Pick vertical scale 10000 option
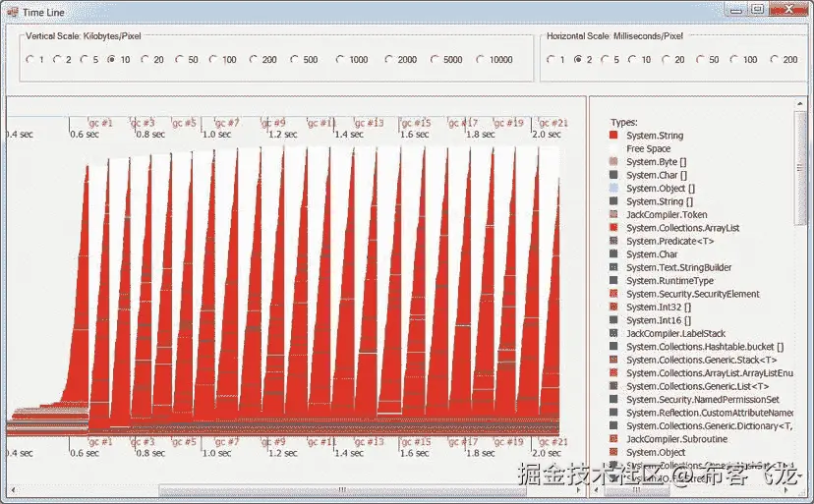Screen dimensions: 814x504 pos(480,59)
